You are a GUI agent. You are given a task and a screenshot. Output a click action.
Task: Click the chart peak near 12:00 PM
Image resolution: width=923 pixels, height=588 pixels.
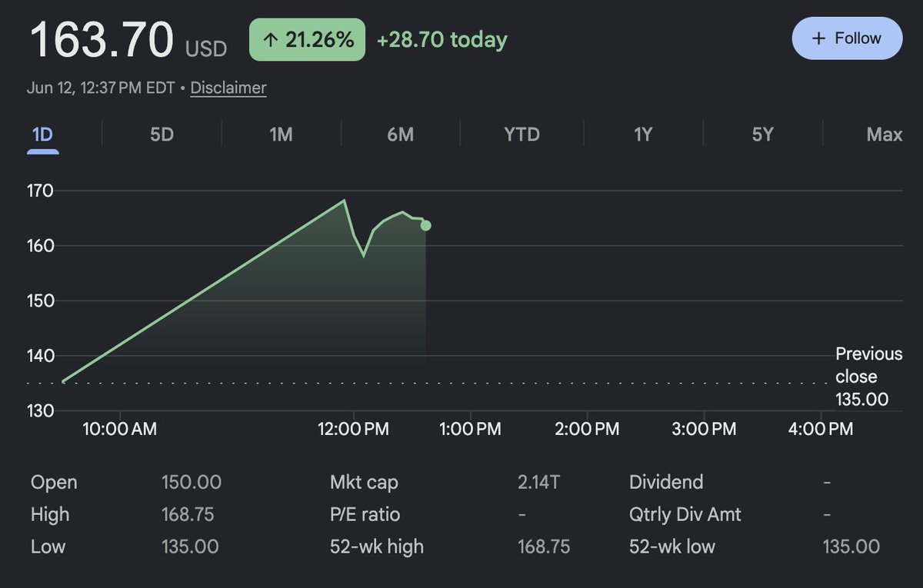click(x=345, y=201)
